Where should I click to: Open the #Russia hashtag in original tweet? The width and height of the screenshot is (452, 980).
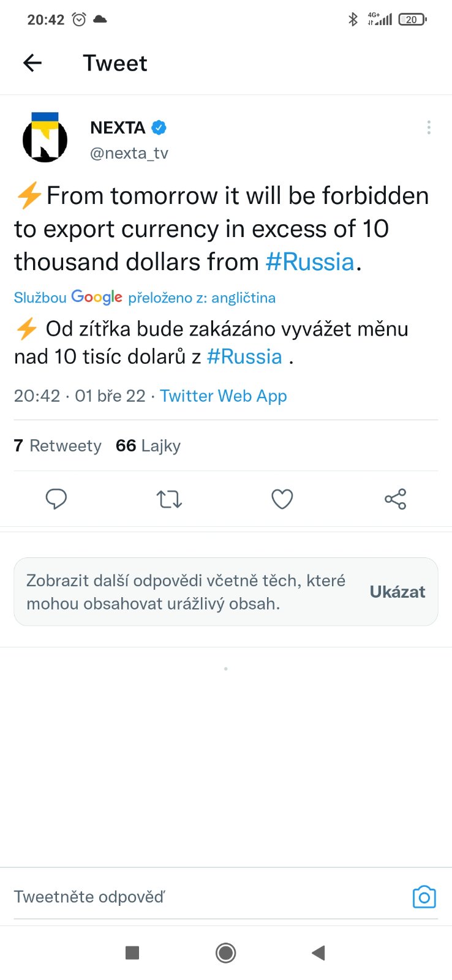point(310,262)
